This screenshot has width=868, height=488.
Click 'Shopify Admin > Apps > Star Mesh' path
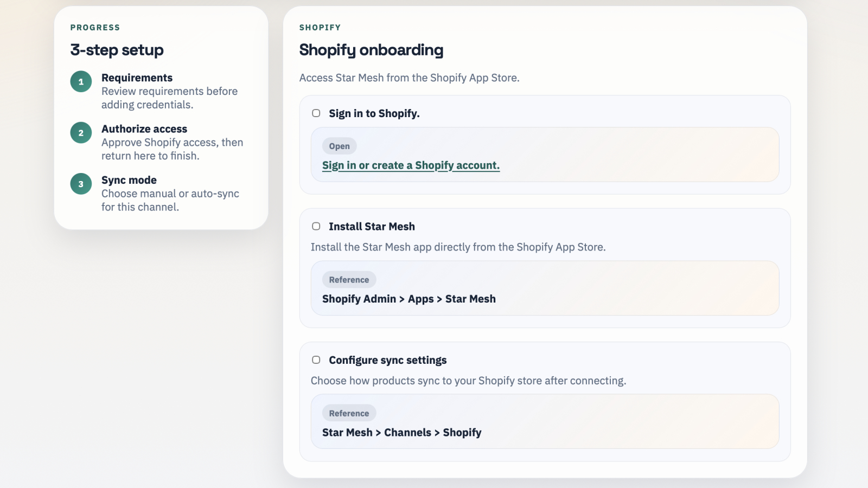click(x=409, y=299)
